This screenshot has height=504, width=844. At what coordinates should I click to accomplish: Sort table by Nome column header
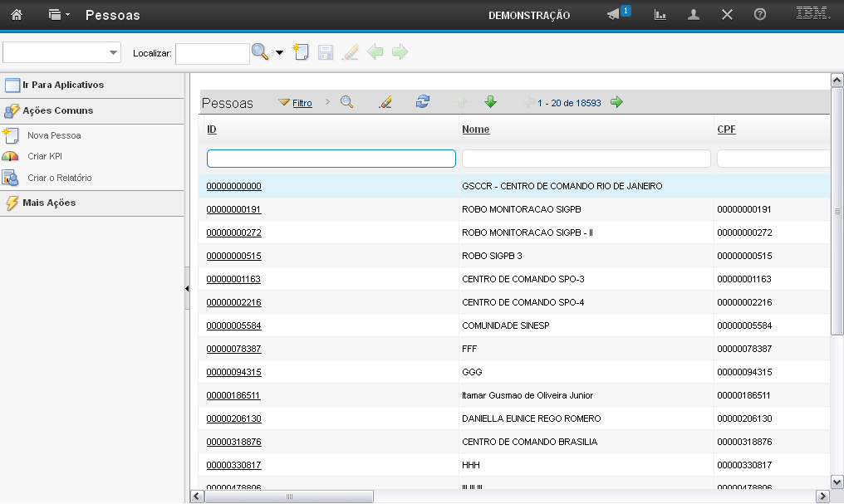pos(475,130)
